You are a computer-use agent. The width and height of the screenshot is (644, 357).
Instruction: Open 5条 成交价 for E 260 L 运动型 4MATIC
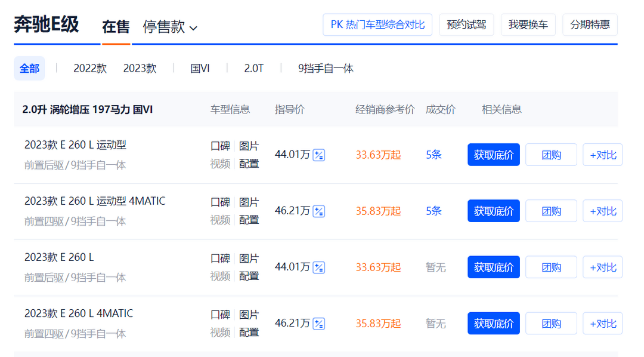tap(434, 211)
